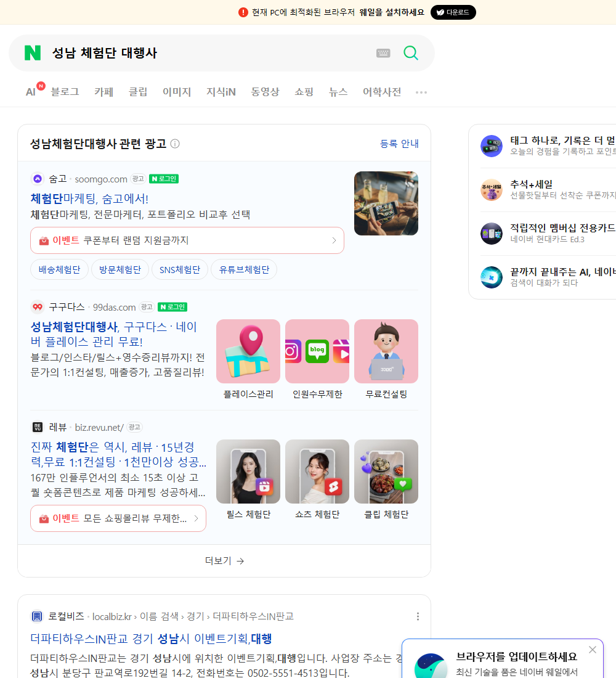The width and height of the screenshot is (616, 678).
Task: Switch to the 동영상 tab
Action: click(x=265, y=92)
